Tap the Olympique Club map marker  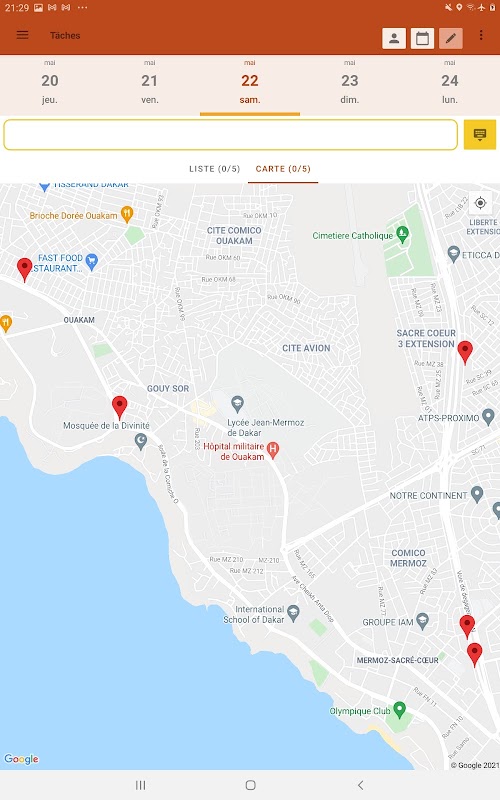pyautogui.click(x=399, y=709)
